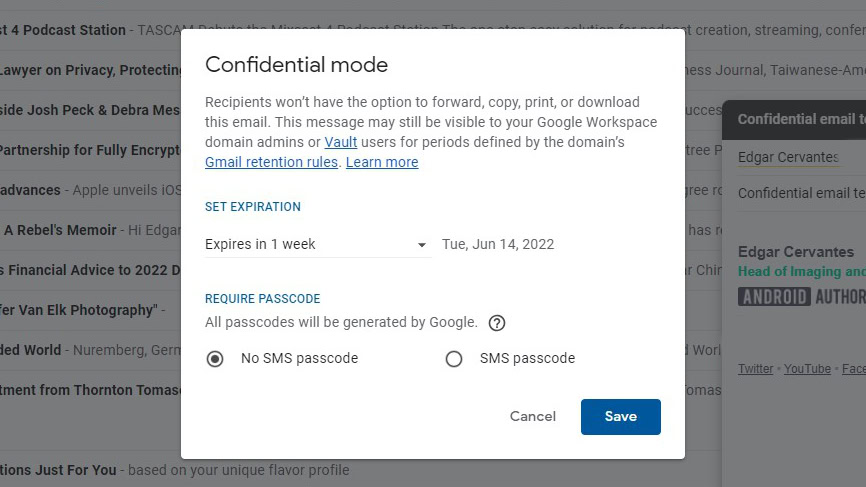Click the Confidential email subject field
Image resolution: width=866 pixels, height=487 pixels.
(x=801, y=193)
